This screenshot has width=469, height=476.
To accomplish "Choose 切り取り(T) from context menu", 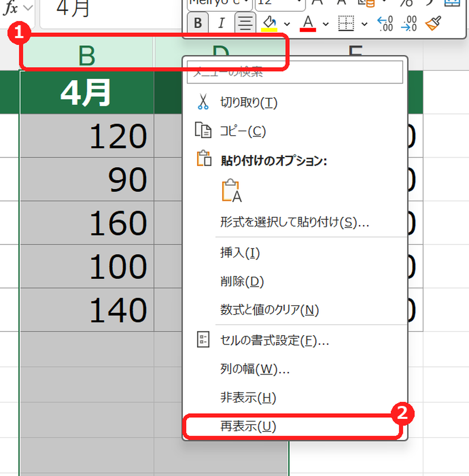I will (x=295, y=102).
